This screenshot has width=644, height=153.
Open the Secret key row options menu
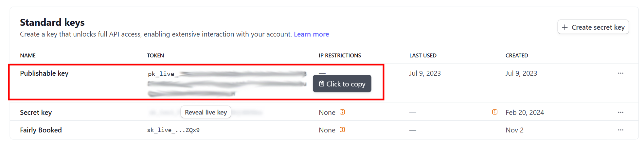620,113
